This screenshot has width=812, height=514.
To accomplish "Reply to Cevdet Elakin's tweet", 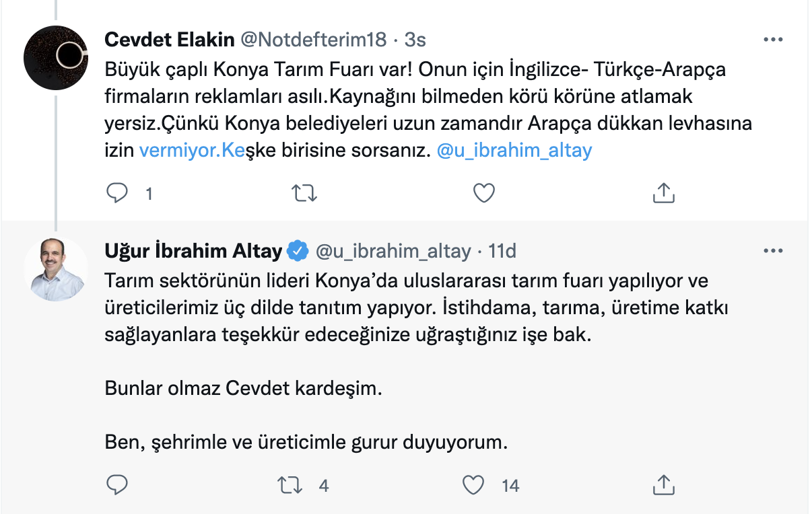I will 118,192.
